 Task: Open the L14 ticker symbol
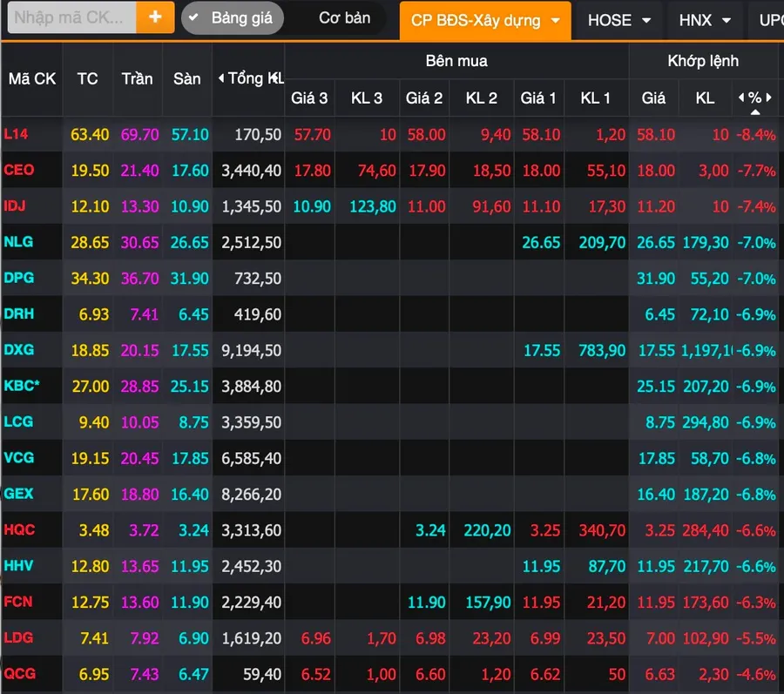pos(16,134)
